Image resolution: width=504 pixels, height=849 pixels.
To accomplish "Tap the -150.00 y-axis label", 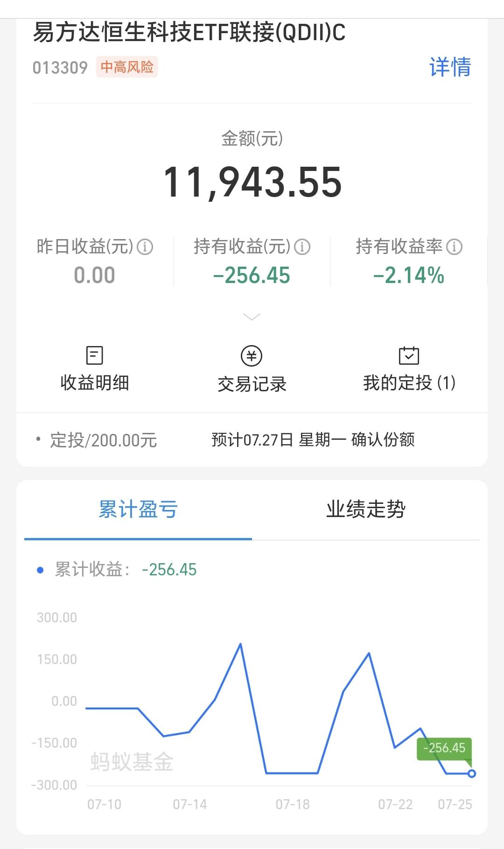I will point(54,743).
